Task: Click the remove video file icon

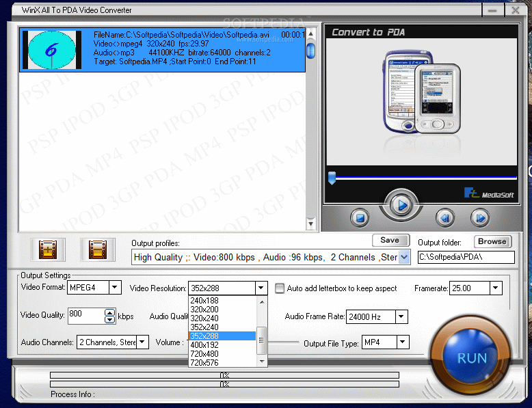Action: [x=98, y=249]
